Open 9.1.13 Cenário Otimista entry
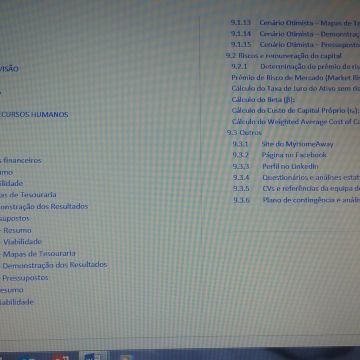This screenshot has width=360, height=360. coord(295,23)
